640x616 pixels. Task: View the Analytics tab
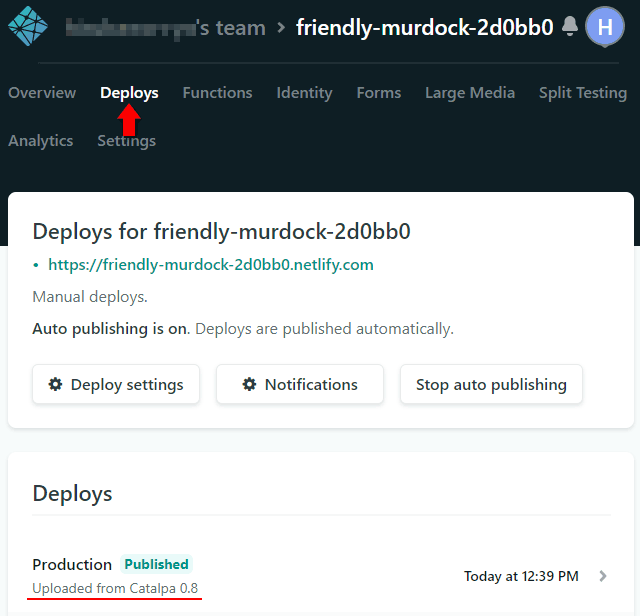41,141
